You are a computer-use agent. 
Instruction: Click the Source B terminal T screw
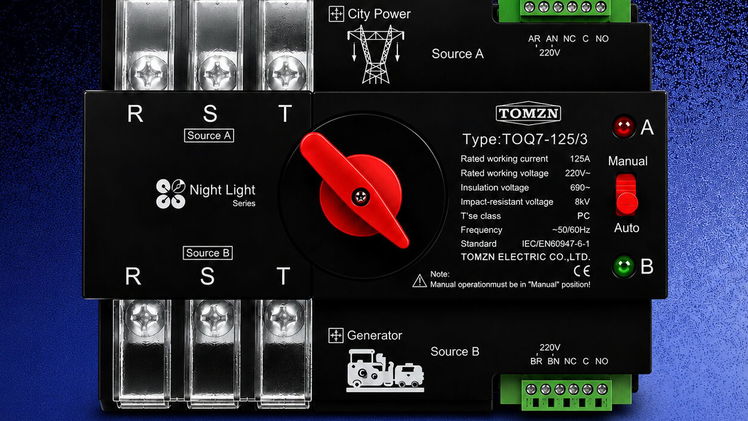(283, 316)
